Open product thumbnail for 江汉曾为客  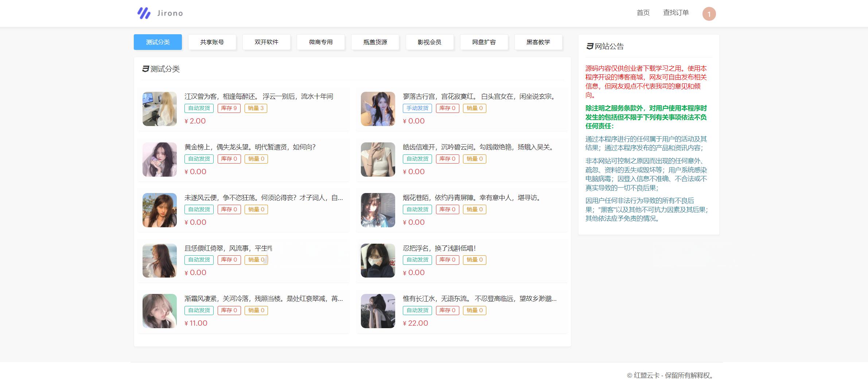tap(160, 109)
